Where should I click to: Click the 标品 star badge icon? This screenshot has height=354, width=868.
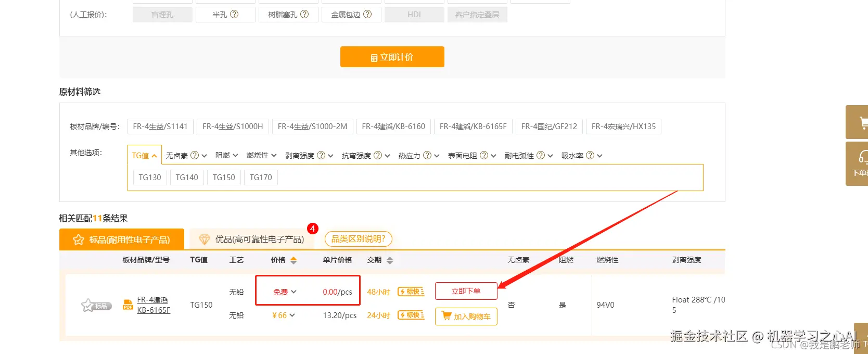click(96, 306)
